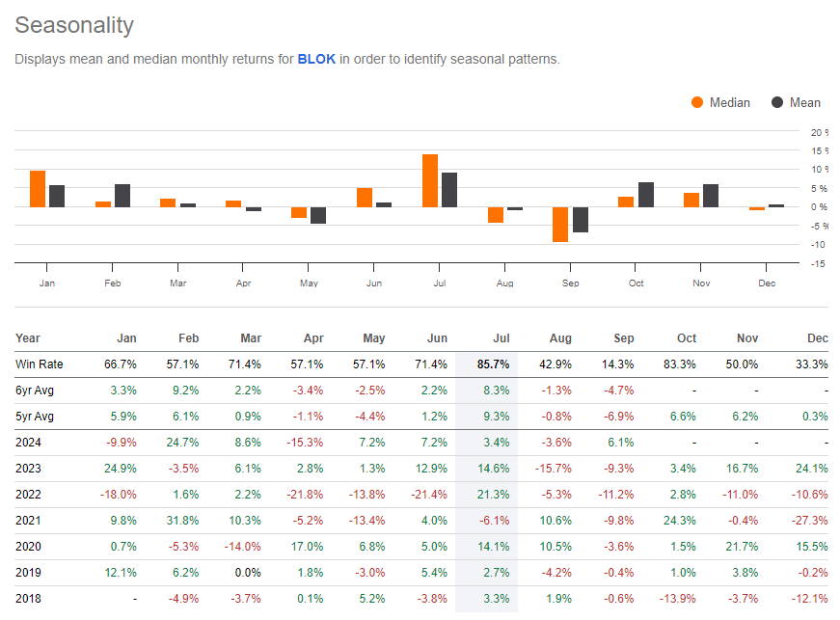
Task: Click the 6yr Avg row label
Action: [35, 391]
